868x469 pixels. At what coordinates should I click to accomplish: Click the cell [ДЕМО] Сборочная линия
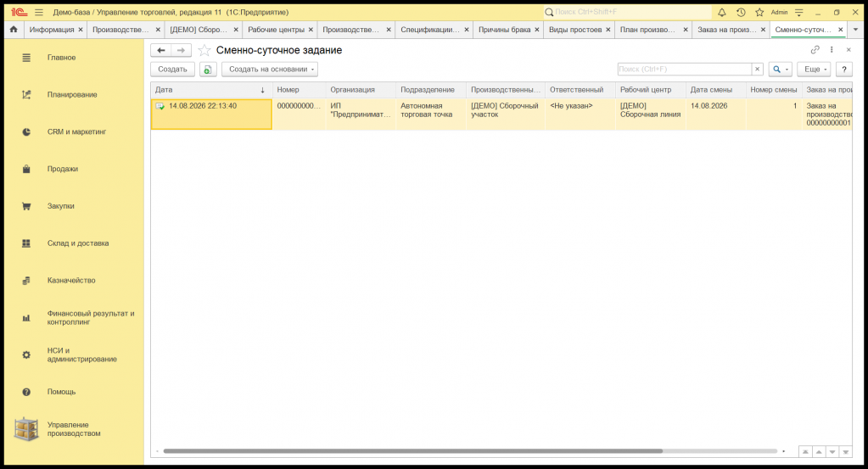(651, 114)
